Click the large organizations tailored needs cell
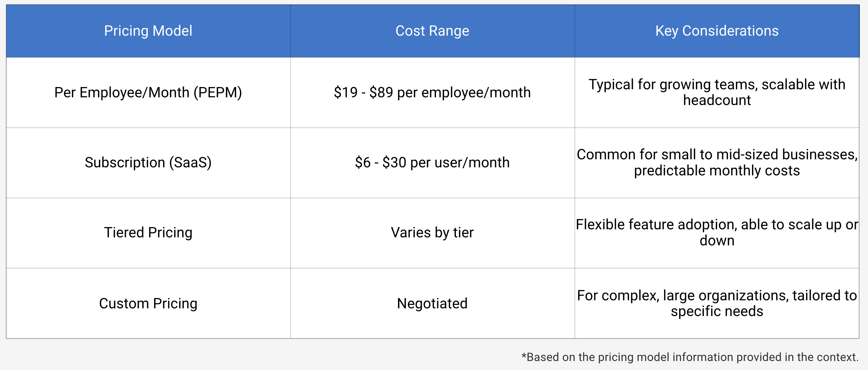 [717, 303]
